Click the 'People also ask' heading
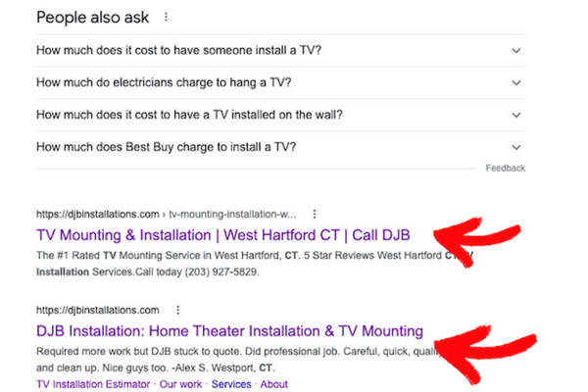This screenshot has height=392, width=588. pyautogui.click(x=93, y=18)
